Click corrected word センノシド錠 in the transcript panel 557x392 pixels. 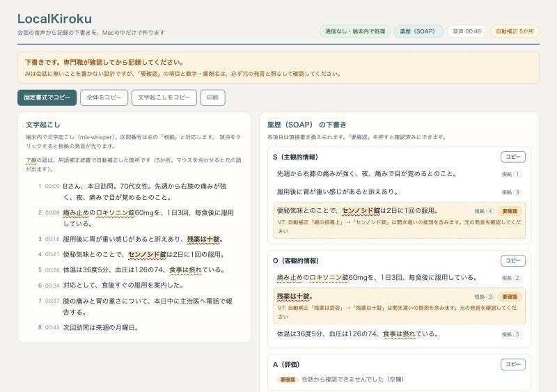[147, 254]
